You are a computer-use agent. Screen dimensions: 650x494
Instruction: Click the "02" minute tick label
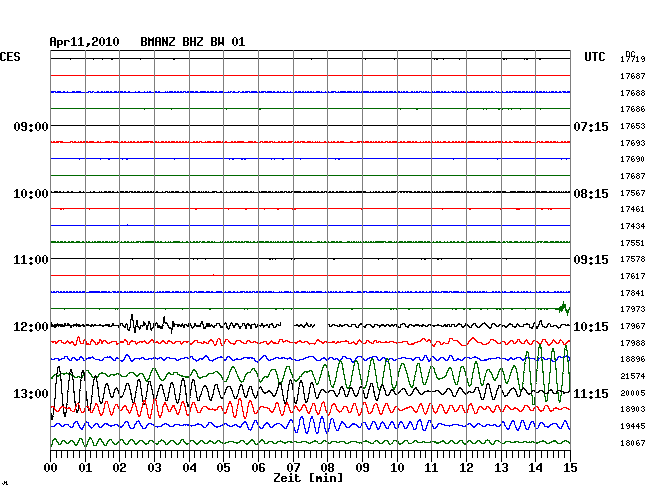119,468
